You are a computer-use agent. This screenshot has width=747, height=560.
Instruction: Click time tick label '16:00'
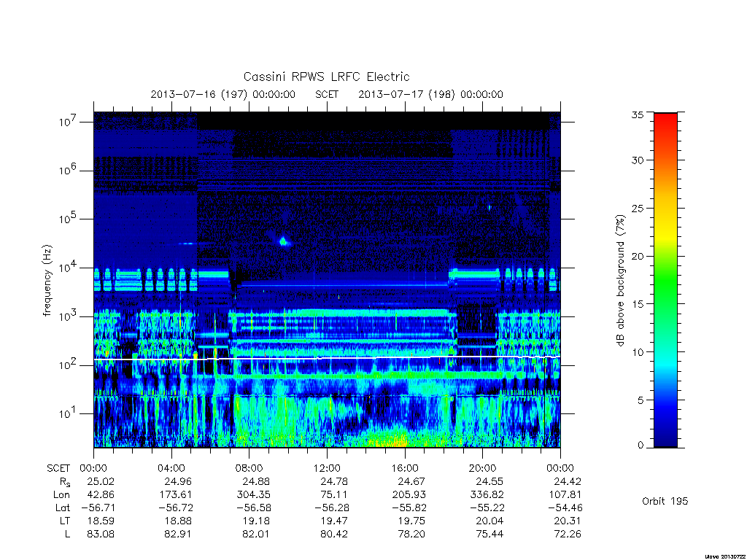point(405,468)
